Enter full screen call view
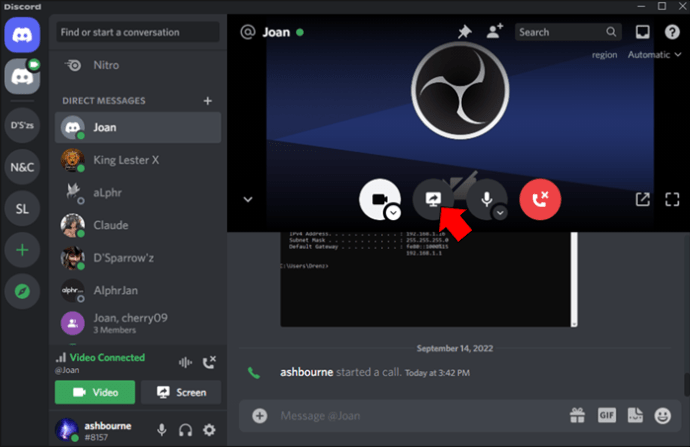 [672, 199]
